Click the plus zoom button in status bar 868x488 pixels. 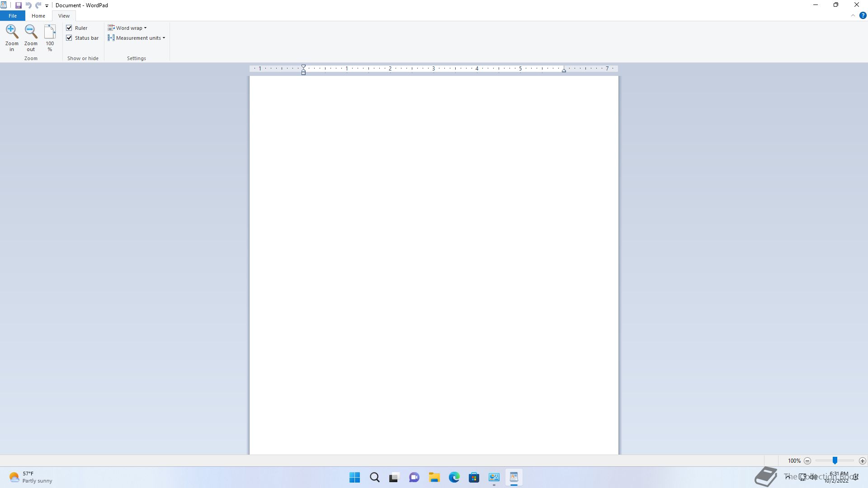coord(863,461)
